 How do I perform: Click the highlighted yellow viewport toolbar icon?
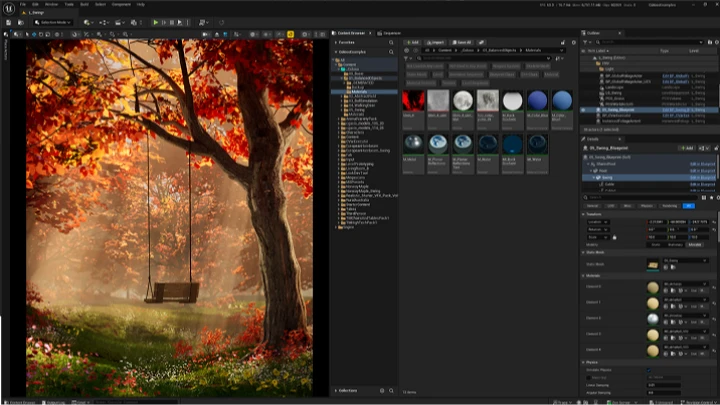(290, 34)
